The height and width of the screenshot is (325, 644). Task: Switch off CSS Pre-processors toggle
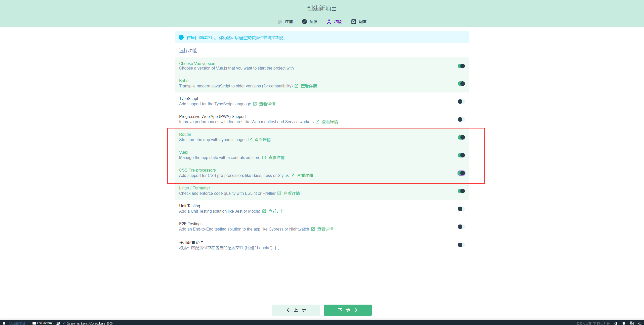pos(461,173)
